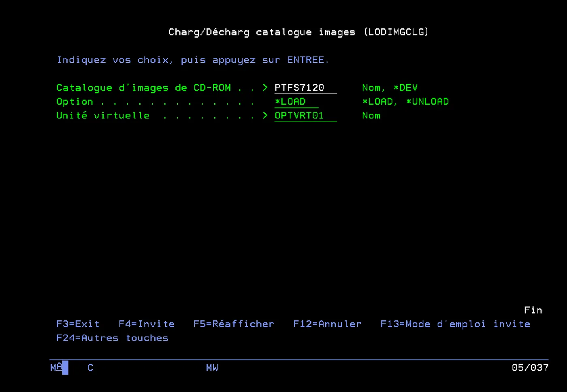
Task: Click the '>' marker before OPTVRT01
Action: click(265, 115)
